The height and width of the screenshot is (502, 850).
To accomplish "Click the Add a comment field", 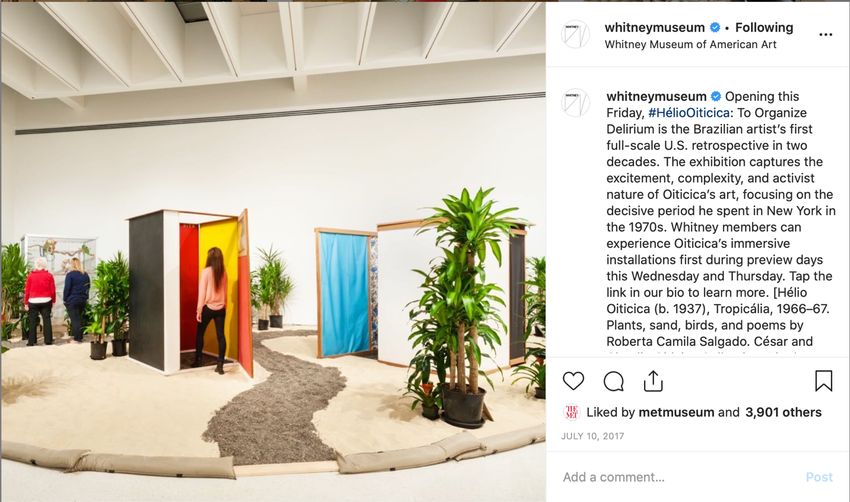I will point(678,477).
